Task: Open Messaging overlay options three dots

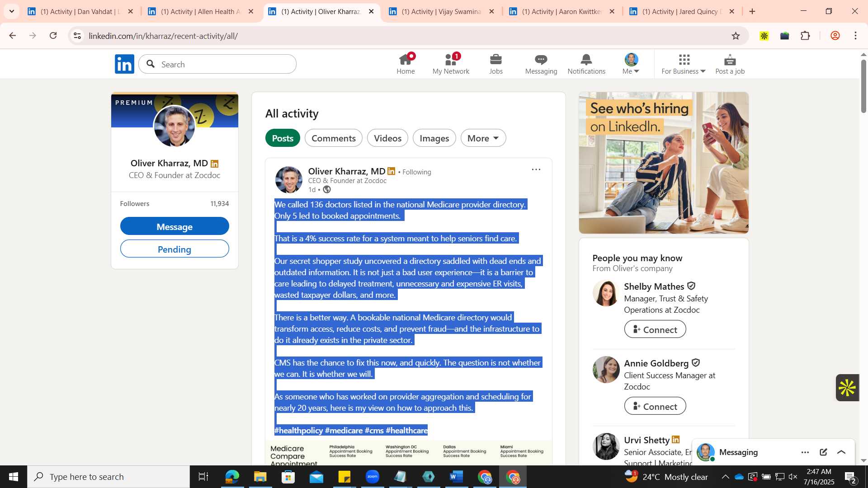Action: click(805, 452)
